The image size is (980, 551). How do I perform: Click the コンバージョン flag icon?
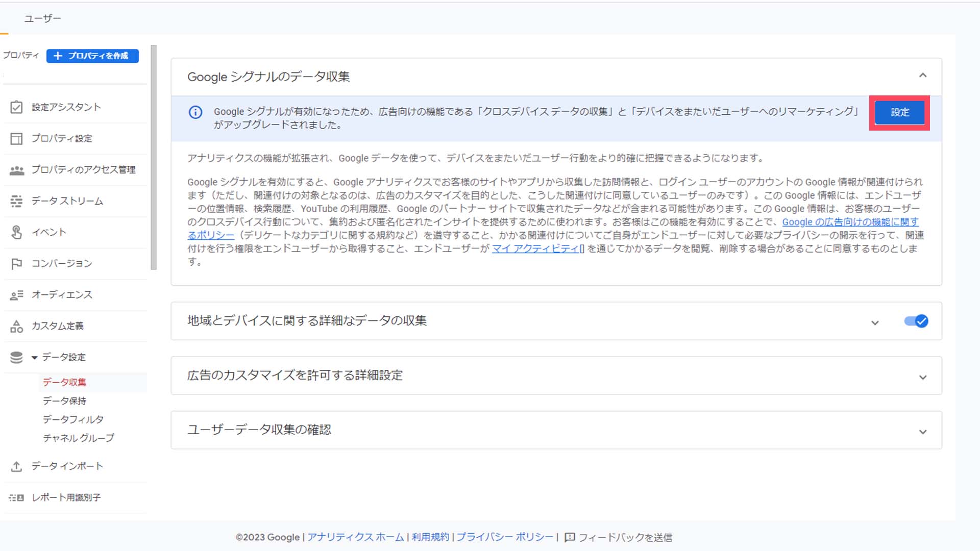coord(16,263)
